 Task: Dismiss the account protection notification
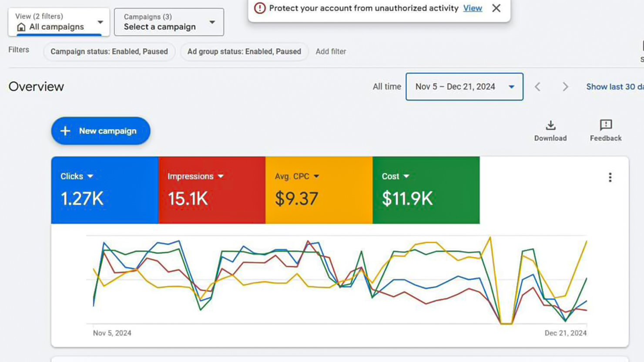pyautogui.click(x=496, y=8)
